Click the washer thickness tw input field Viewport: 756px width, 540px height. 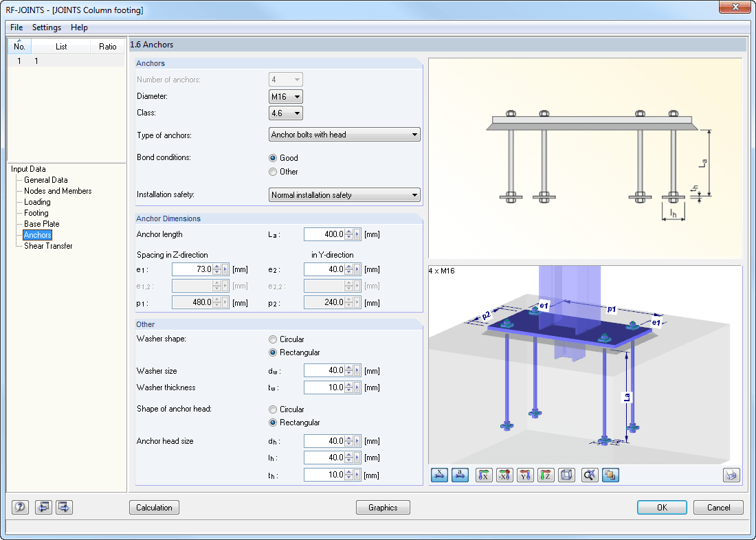[x=324, y=387]
